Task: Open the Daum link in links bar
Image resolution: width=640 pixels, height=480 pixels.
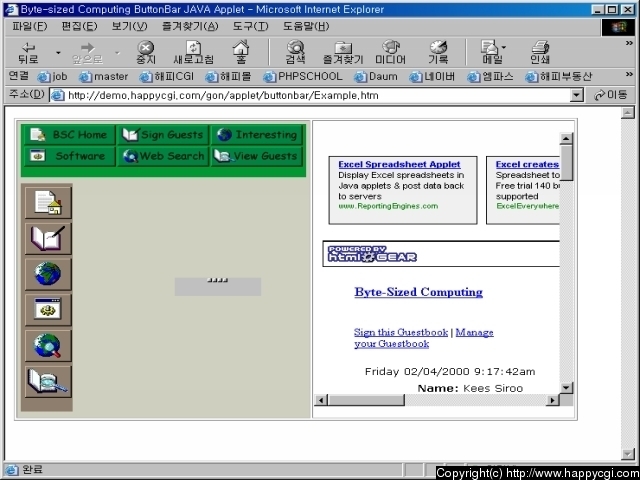Action: coord(376,77)
